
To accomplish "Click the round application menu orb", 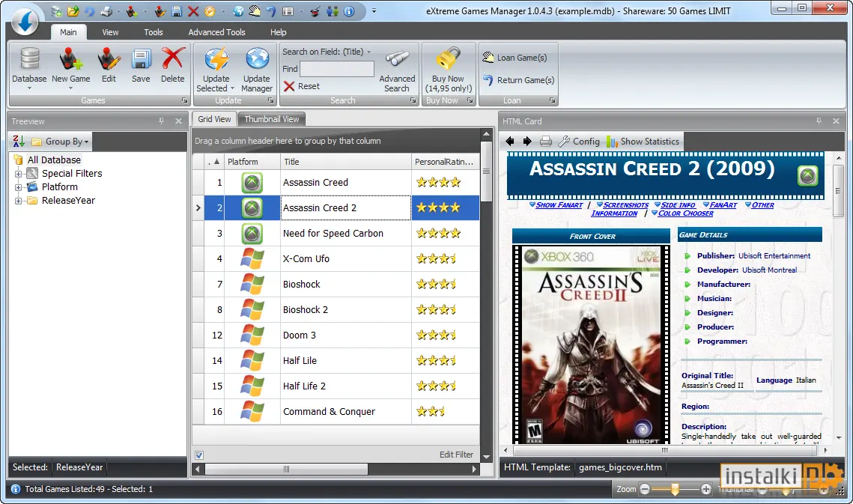I will (x=25, y=21).
